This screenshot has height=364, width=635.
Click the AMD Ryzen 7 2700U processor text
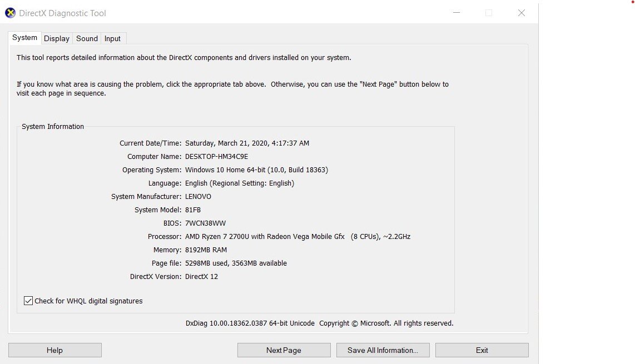click(297, 237)
